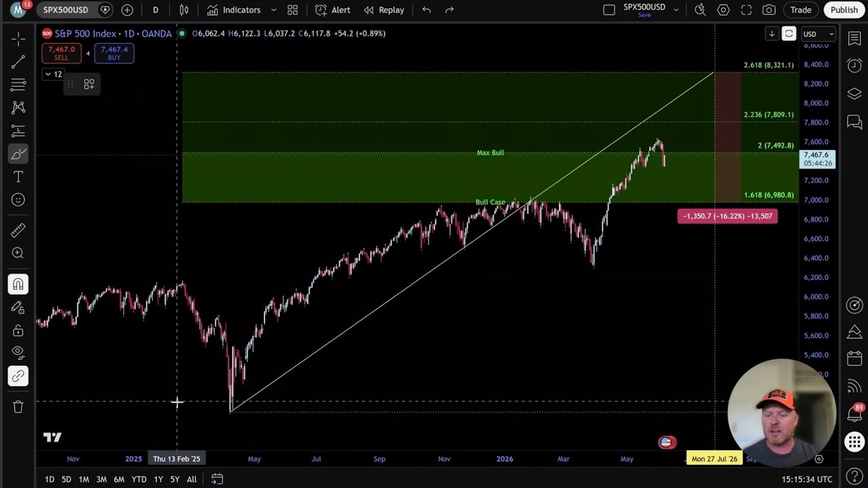This screenshot has height=488, width=868.
Task: Open notifications bell with 89 badge
Action: 854,413
